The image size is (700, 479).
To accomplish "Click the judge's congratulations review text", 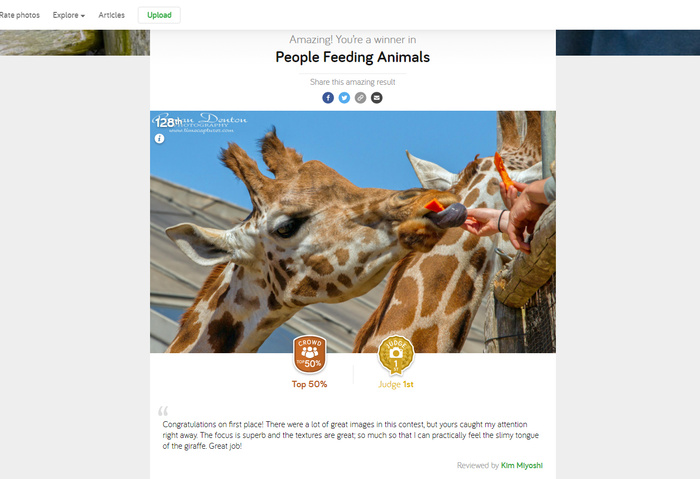I will point(350,435).
